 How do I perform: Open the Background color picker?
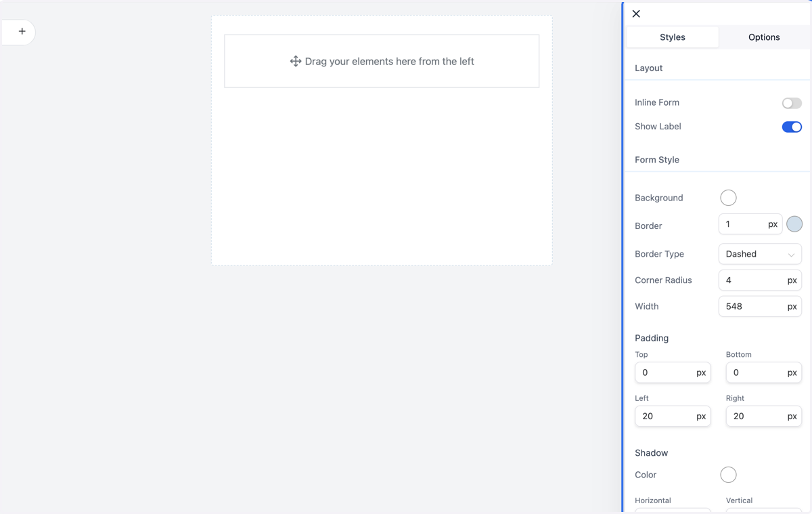(x=728, y=198)
